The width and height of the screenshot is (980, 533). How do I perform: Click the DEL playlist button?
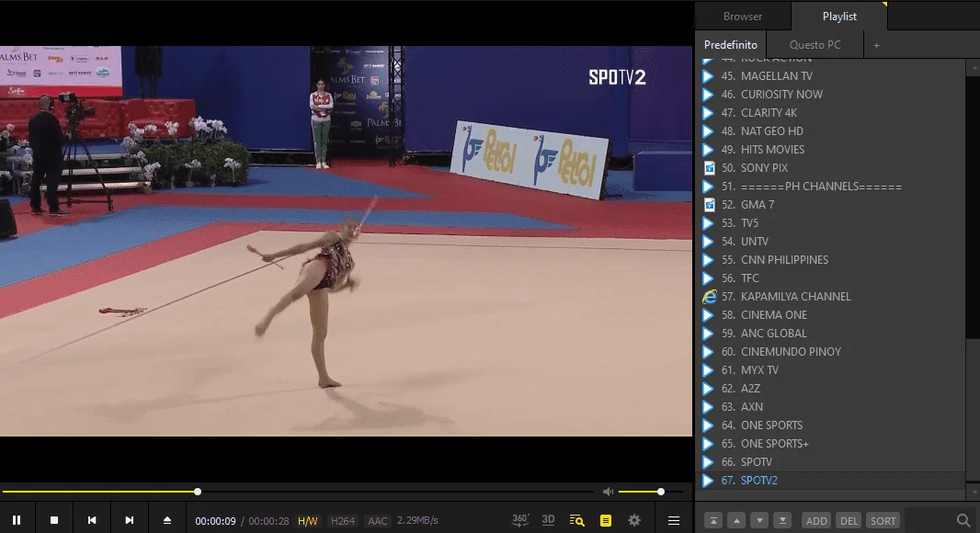(849, 520)
